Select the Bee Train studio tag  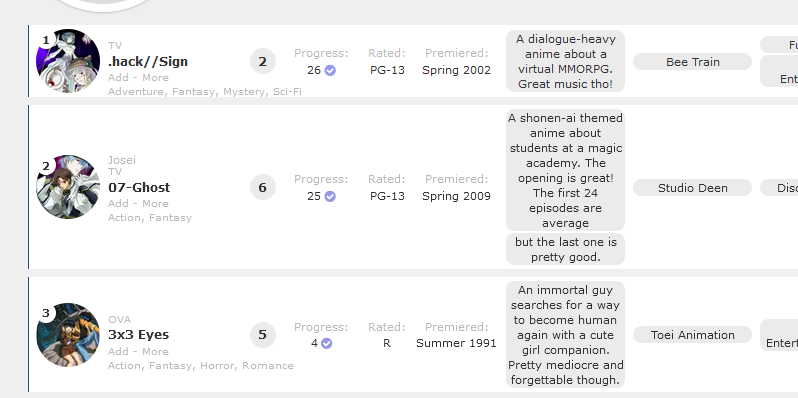coord(692,62)
